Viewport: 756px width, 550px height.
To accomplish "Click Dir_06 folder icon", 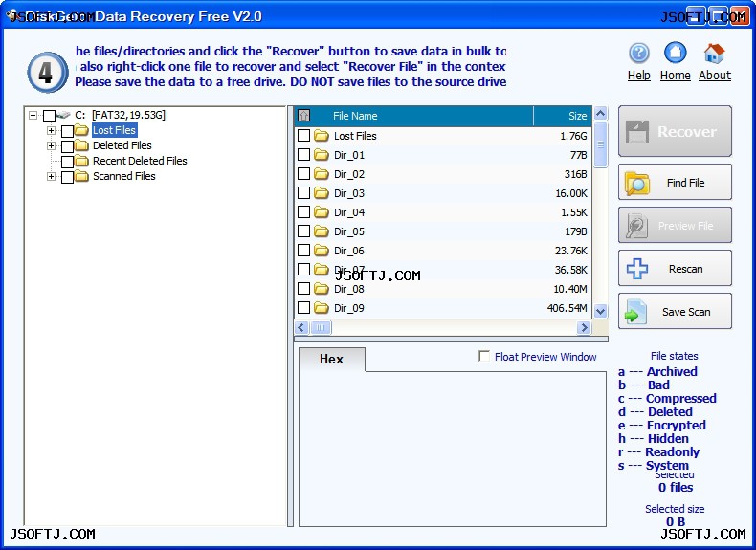I will (322, 251).
